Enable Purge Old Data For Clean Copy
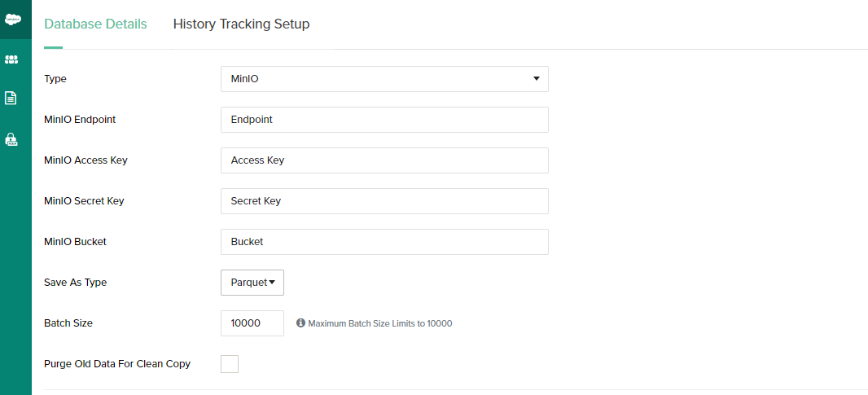The width and height of the screenshot is (868, 395). [x=230, y=364]
